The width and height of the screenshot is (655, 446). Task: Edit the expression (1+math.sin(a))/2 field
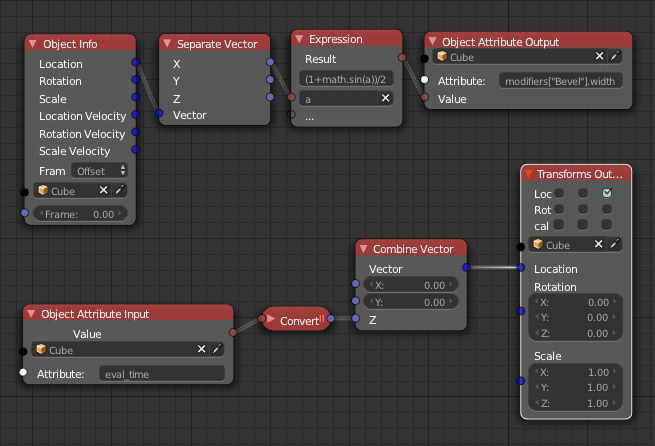point(346,79)
